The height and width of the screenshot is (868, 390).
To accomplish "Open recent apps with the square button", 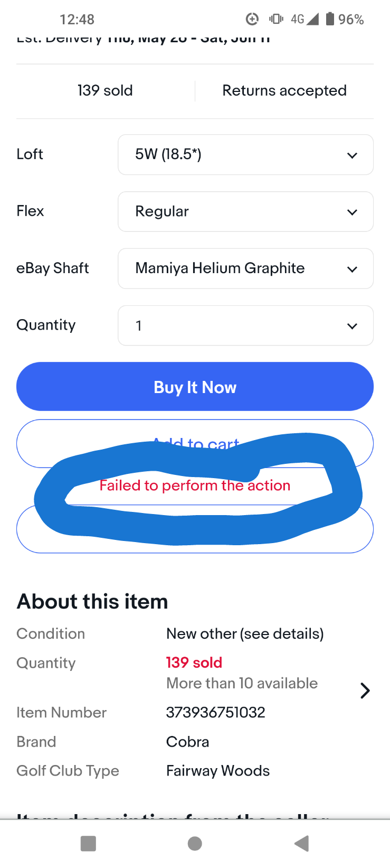I will pos(88,844).
